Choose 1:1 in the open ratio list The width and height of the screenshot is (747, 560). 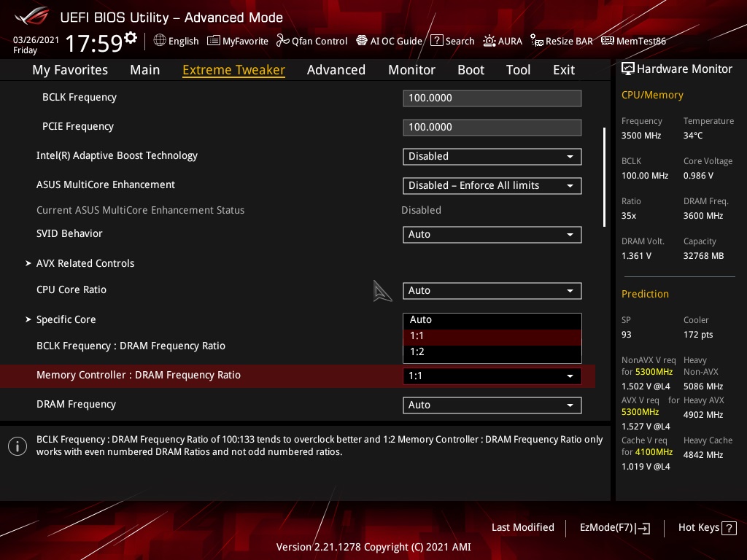492,336
